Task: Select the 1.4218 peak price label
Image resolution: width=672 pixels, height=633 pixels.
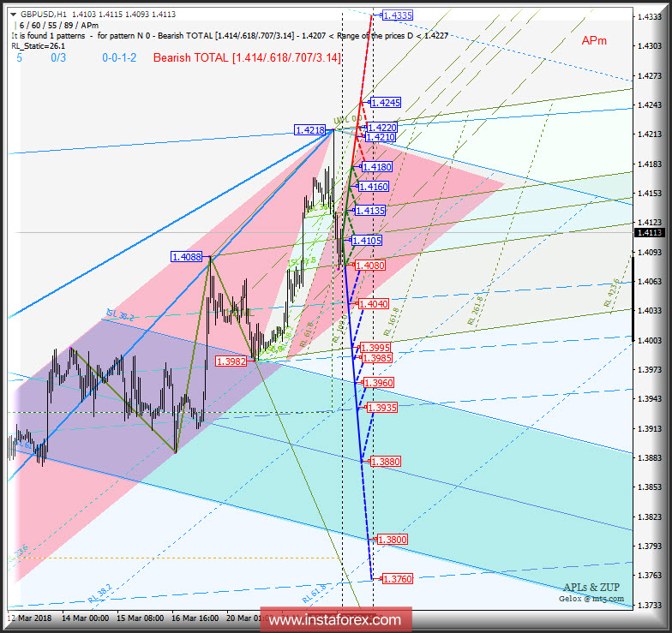Action: [x=310, y=130]
